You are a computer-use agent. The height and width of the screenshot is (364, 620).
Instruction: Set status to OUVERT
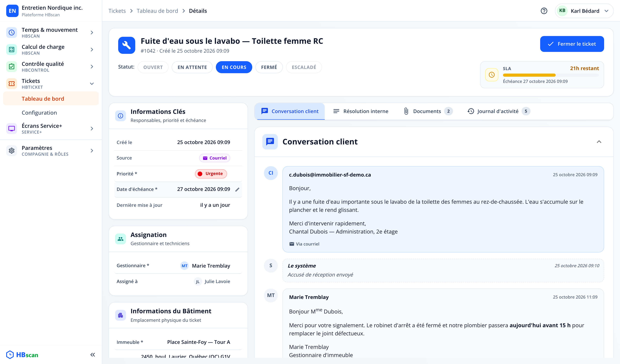click(153, 67)
